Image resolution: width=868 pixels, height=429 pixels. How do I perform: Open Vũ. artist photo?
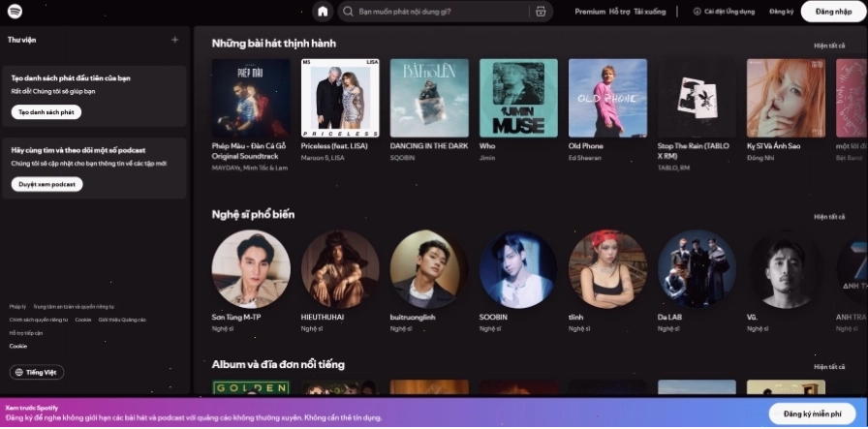tap(786, 269)
